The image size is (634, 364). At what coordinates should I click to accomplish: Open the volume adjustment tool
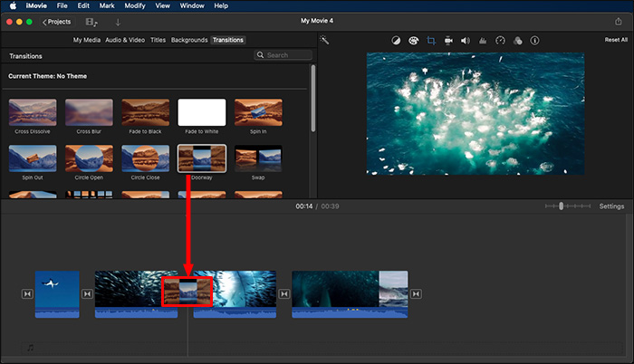coord(465,41)
